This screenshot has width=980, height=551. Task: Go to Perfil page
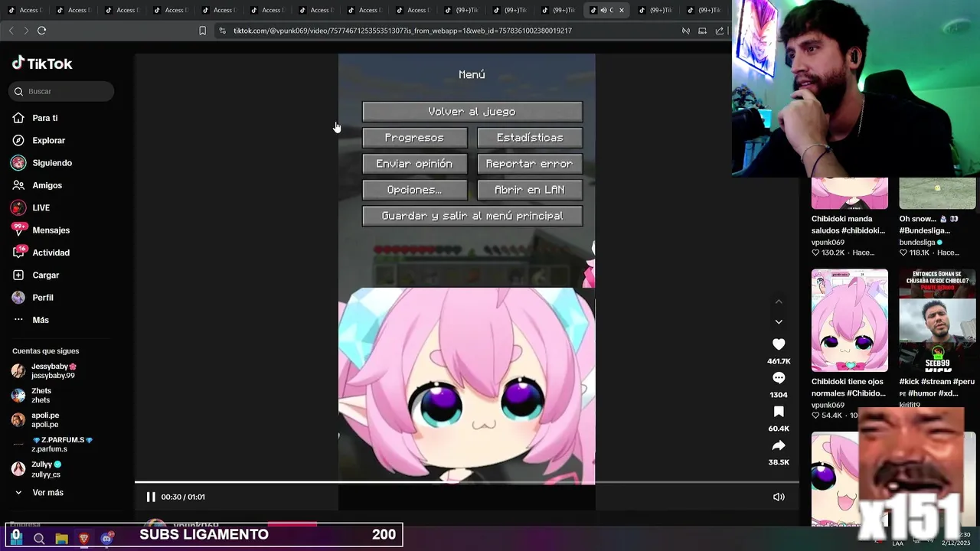click(43, 297)
